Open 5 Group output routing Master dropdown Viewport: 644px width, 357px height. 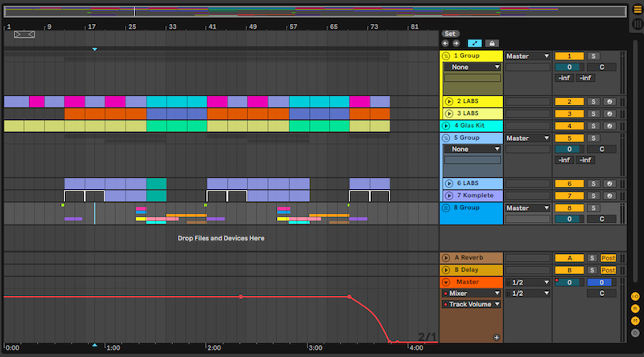[x=527, y=138]
